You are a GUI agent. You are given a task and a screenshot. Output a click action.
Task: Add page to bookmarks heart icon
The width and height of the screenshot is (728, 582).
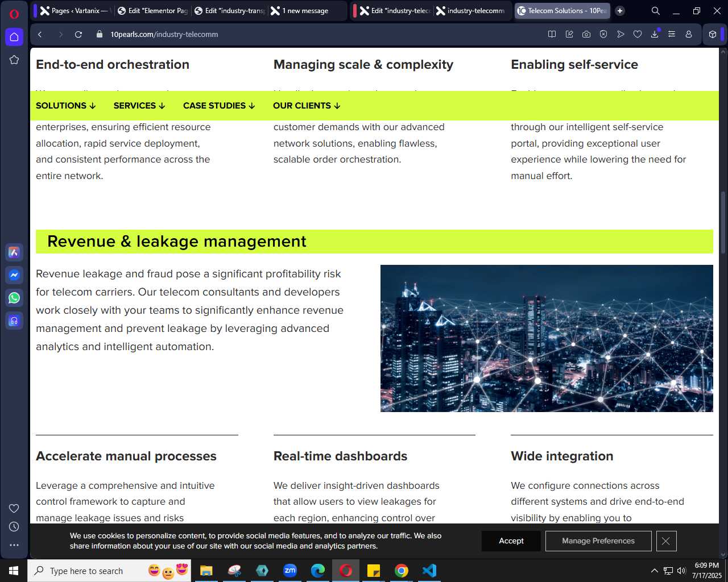(638, 35)
